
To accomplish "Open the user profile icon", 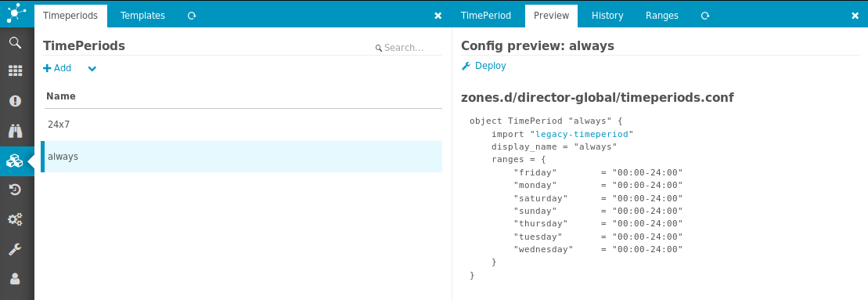I will tap(15, 279).
